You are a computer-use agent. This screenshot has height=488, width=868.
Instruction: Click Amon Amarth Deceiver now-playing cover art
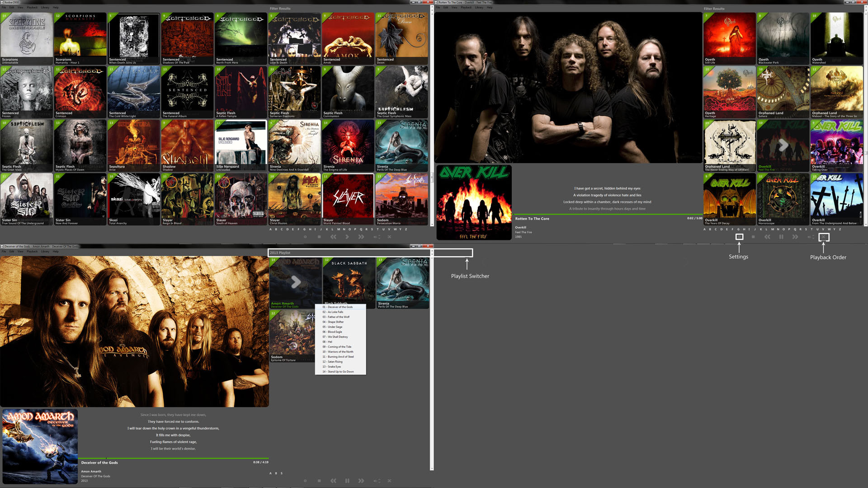[40, 446]
